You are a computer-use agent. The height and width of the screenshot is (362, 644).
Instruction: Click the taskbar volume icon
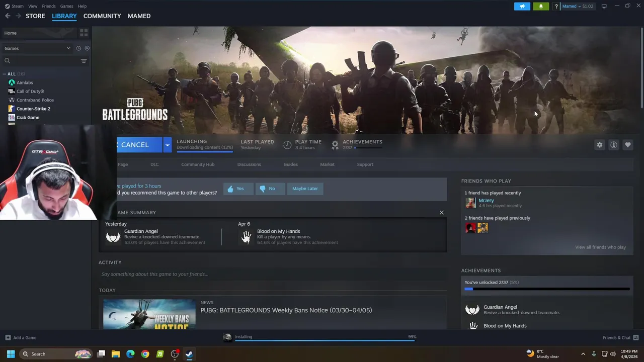[x=613, y=354]
